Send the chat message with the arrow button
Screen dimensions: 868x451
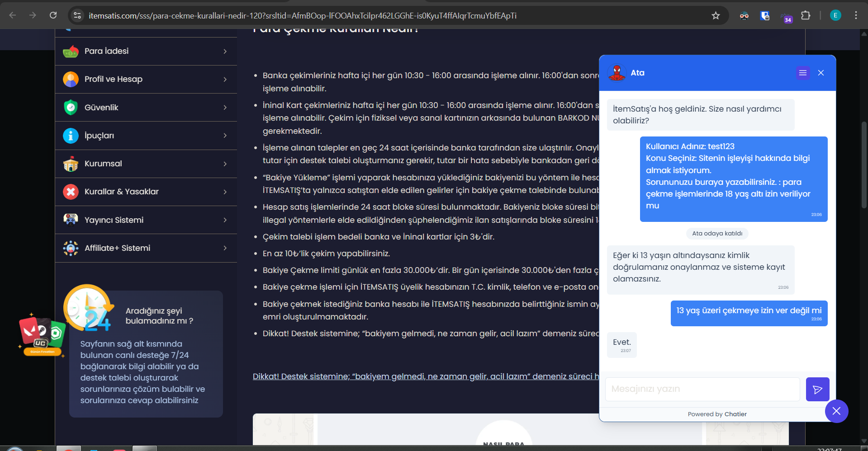click(817, 389)
